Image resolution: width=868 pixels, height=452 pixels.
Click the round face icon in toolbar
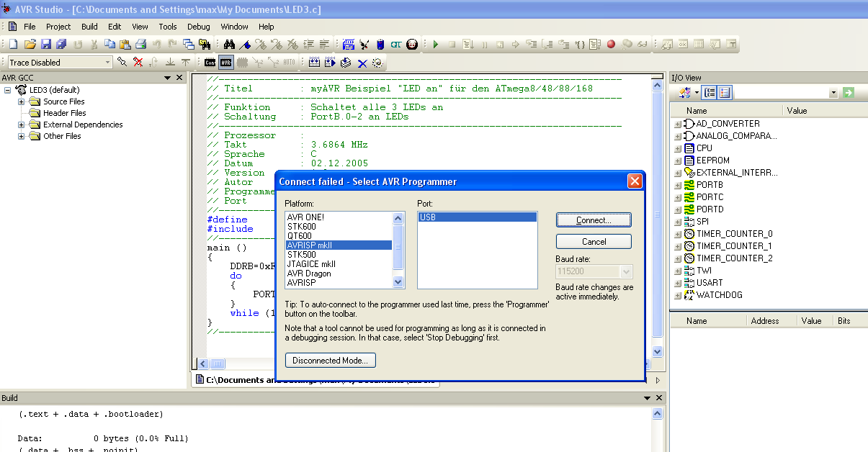(x=413, y=44)
